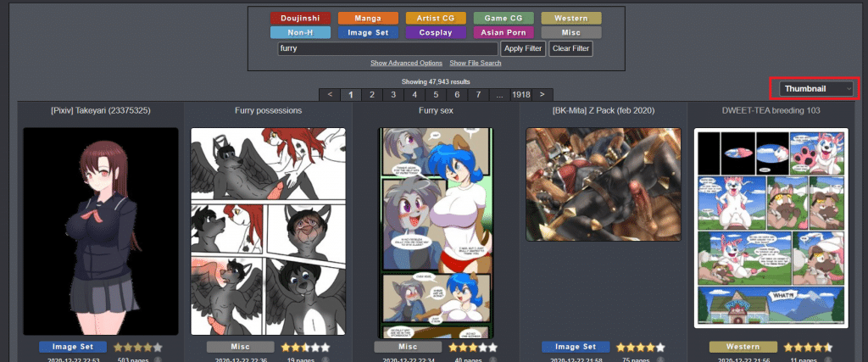
Task: Jump to the last page 1918
Action: [521, 95]
